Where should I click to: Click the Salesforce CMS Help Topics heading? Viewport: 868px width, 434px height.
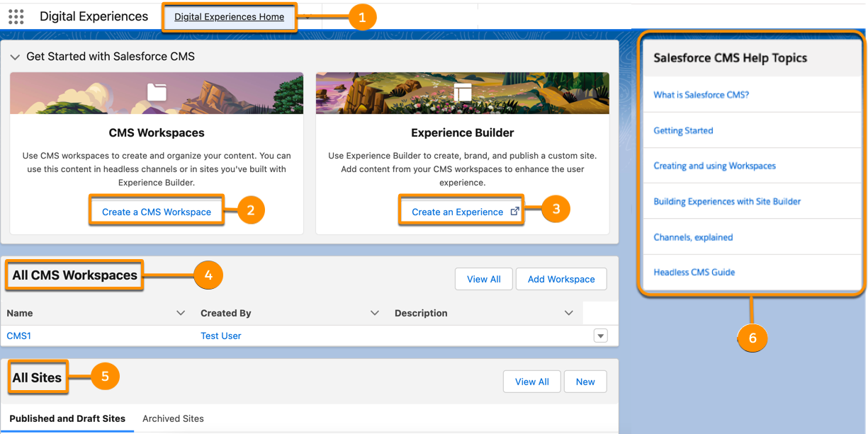click(731, 58)
